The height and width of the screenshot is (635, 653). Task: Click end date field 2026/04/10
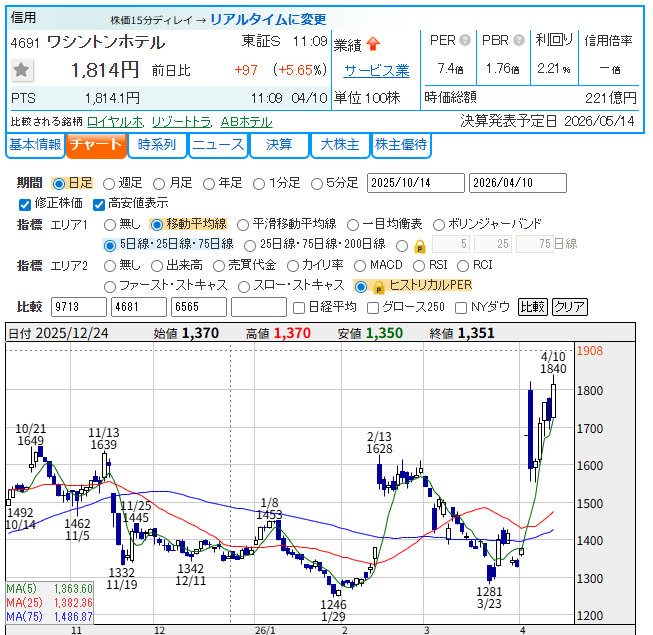pyautogui.click(x=518, y=183)
